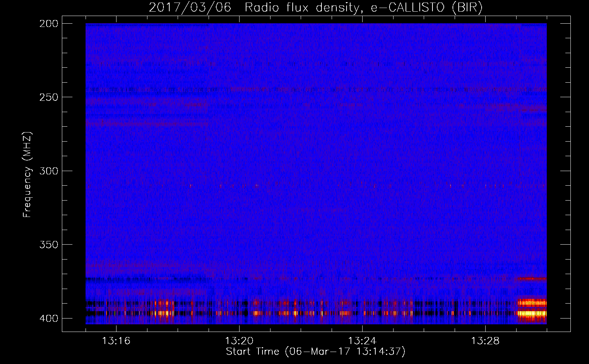This screenshot has height=364, width=589.
Task: Click the 400 frequency tick label
Action: (x=49, y=318)
